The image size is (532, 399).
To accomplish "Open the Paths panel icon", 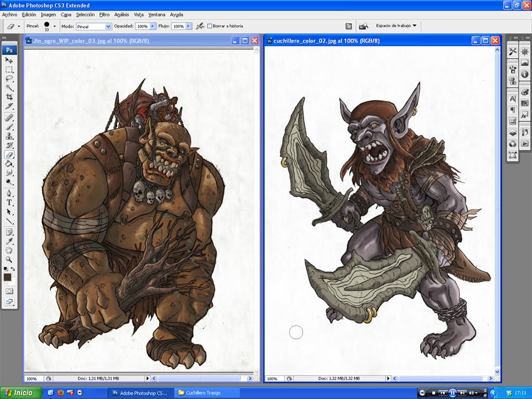I will click(513, 155).
